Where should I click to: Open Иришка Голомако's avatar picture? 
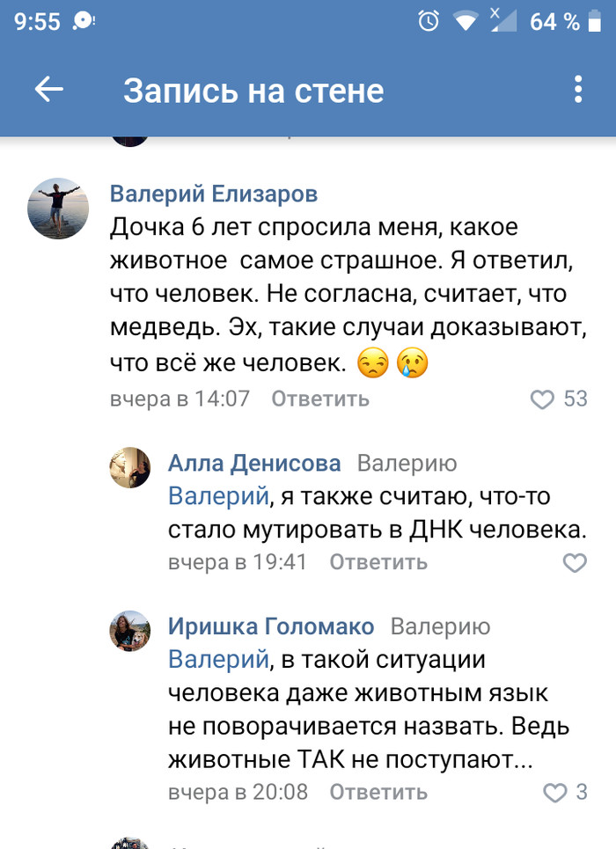click(130, 630)
